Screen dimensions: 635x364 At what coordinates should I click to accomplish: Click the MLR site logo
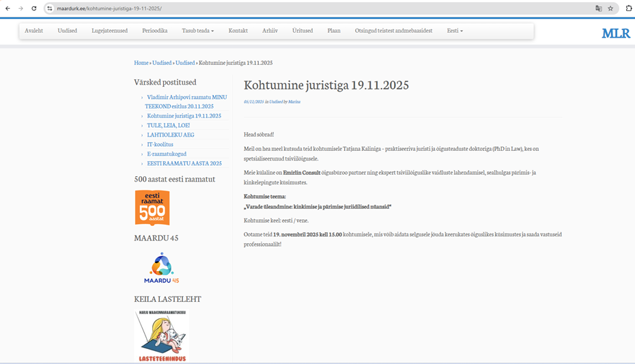point(615,33)
